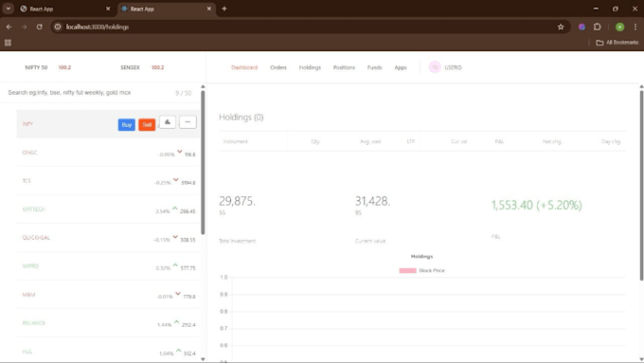Close the second React App tab
The image size is (644, 363).
click(x=209, y=9)
